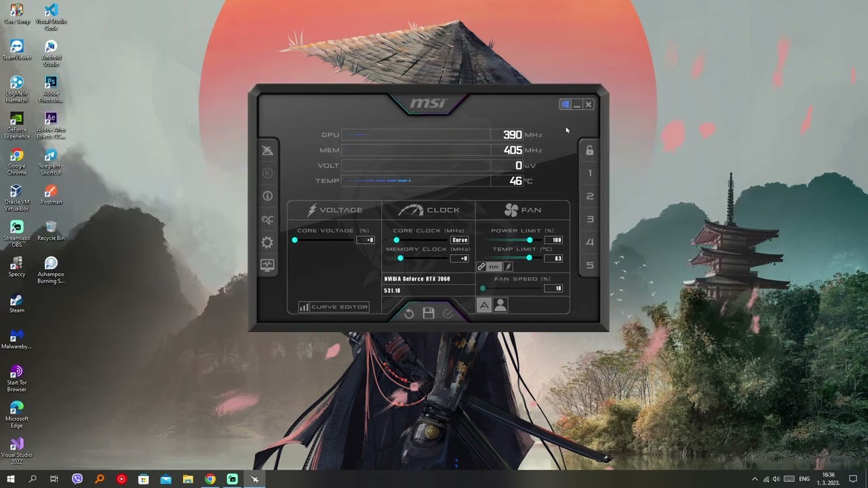Open Core Temp desktop shortcut
Image resolution: width=868 pixels, height=488 pixels.
click(x=17, y=14)
